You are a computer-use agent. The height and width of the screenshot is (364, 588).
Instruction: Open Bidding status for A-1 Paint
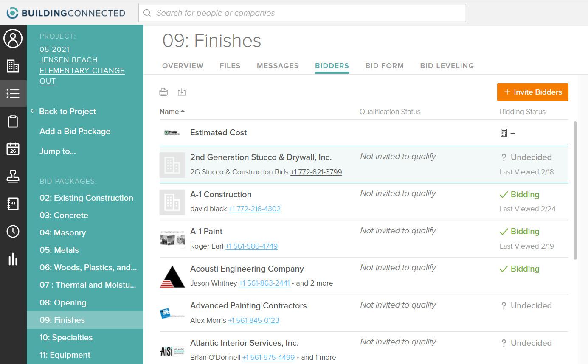[x=520, y=231]
